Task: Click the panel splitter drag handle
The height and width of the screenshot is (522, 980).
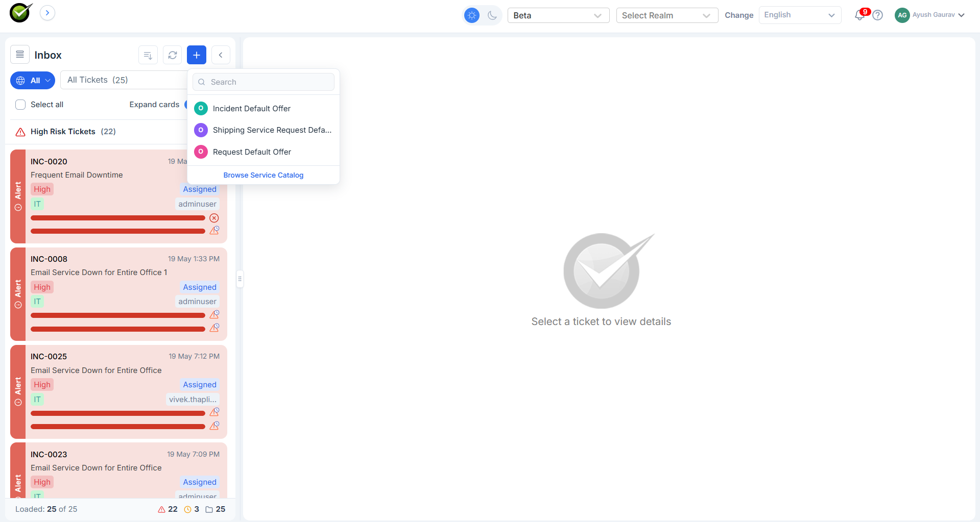Action: [240, 279]
